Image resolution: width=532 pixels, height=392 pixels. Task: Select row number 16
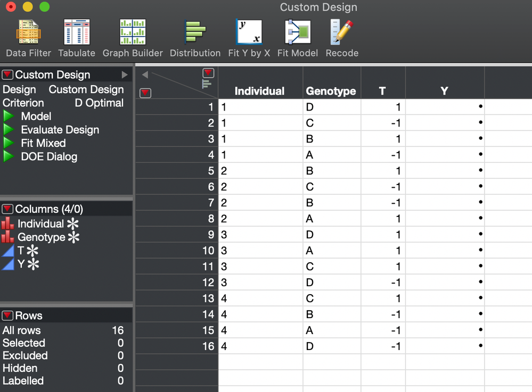(176, 346)
